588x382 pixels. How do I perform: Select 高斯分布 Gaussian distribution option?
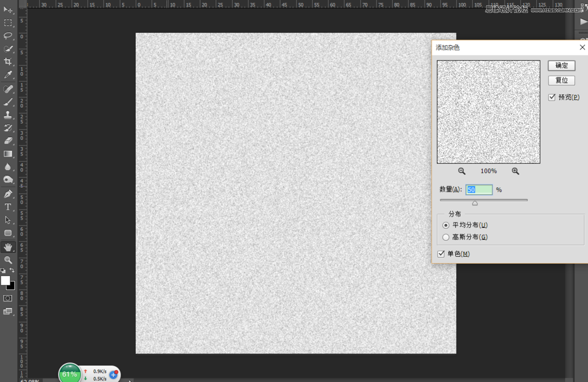pyautogui.click(x=446, y=237)
